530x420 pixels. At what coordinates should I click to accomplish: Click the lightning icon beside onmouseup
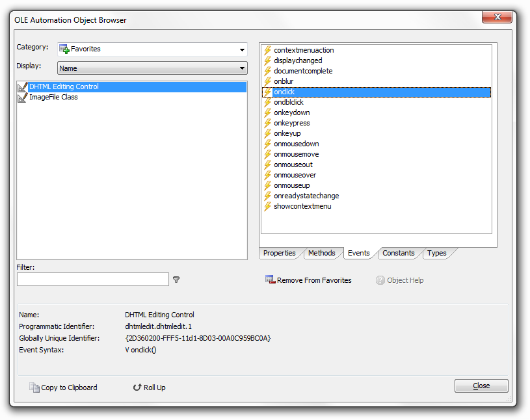click(267, 185)
